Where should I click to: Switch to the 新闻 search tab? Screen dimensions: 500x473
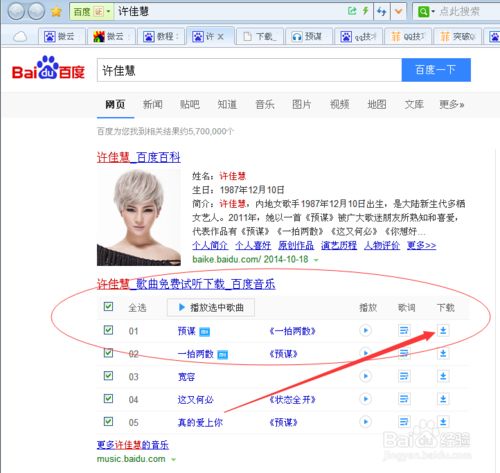point(153,105)
